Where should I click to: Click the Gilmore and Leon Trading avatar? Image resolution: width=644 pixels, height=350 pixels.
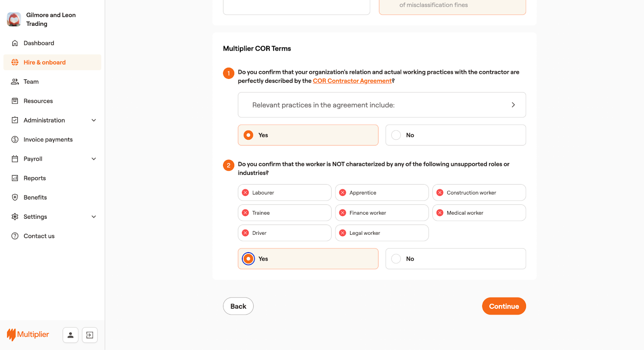click(14, 19)
